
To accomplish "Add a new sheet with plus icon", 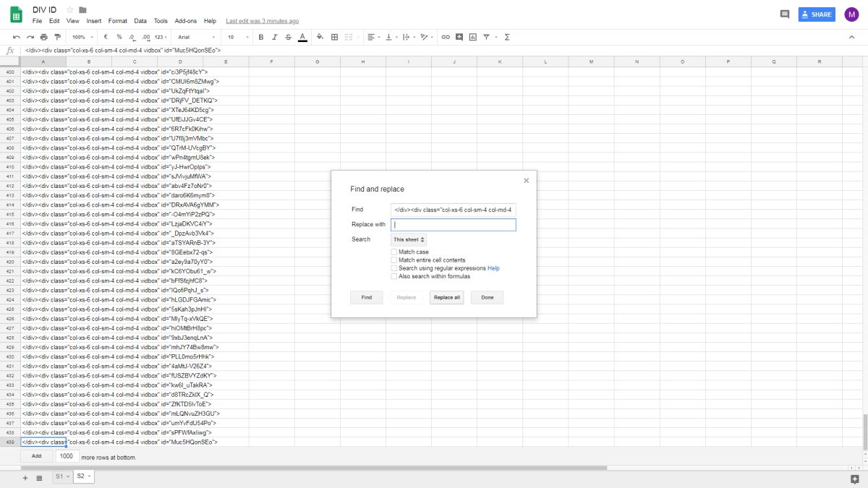I will click(x=25, y=478).
